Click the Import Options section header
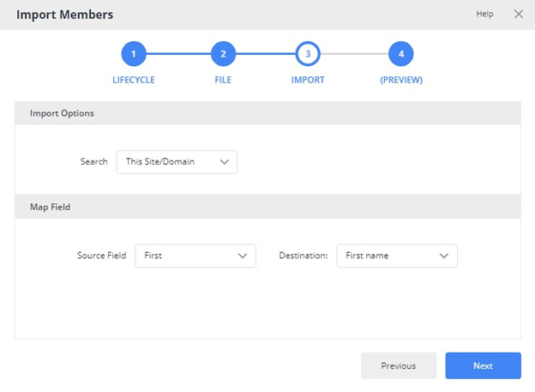This screenshot has height=392, width=535. coord(63,113)
